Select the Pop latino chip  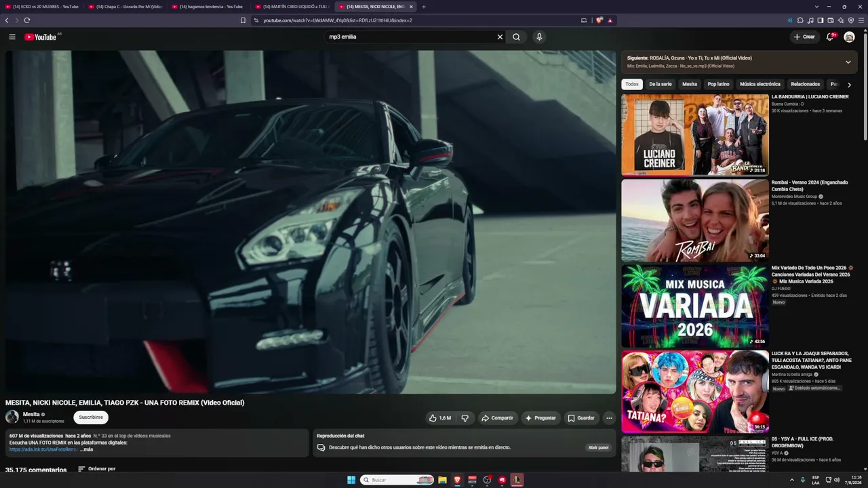coord(719,84)
